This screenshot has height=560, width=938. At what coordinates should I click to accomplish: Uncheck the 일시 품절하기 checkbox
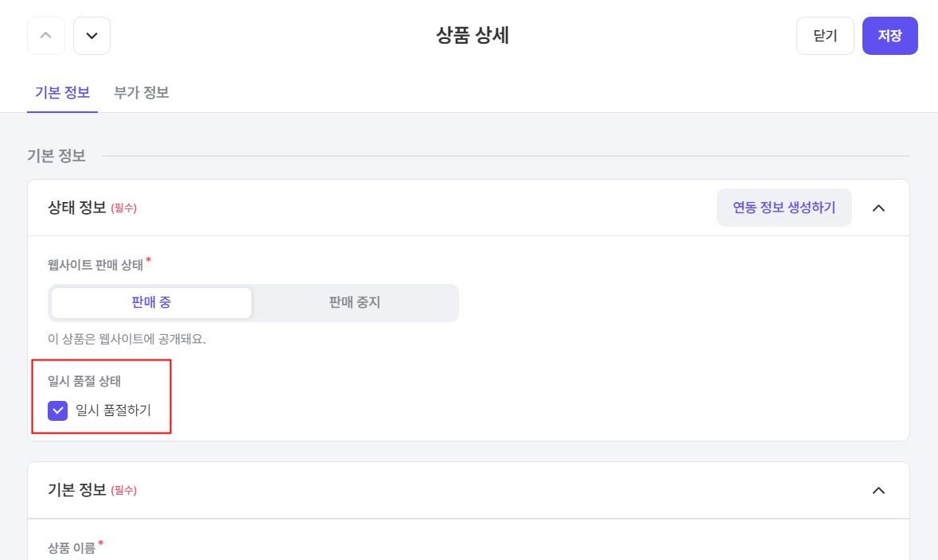57,410
